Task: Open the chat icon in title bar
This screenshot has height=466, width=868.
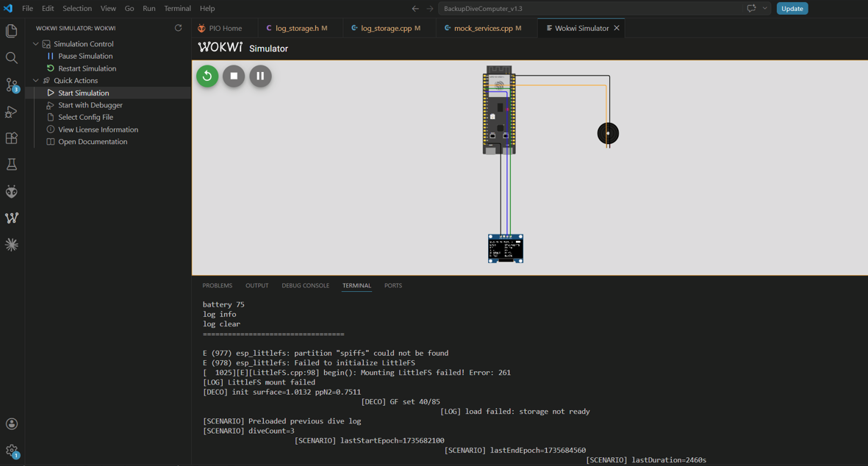Action: [x=751, y=8]
